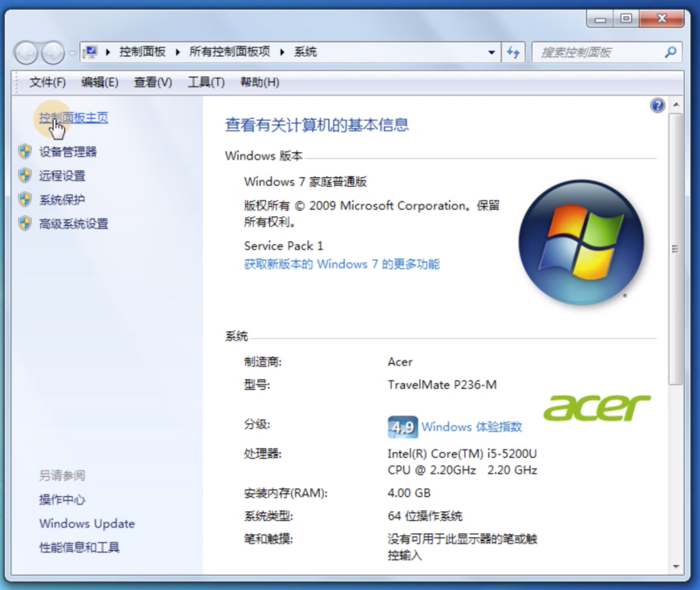Click the Service Pack 1 text
Screen dimensions: 700x590
(284, 246)
